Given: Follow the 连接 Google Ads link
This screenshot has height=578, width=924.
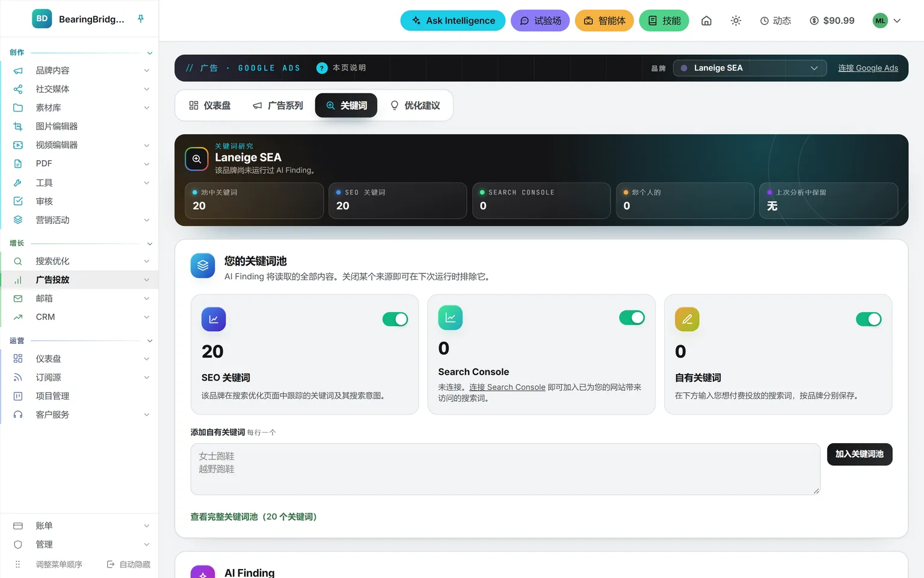Looking at the screenshot, I should 868,68.
